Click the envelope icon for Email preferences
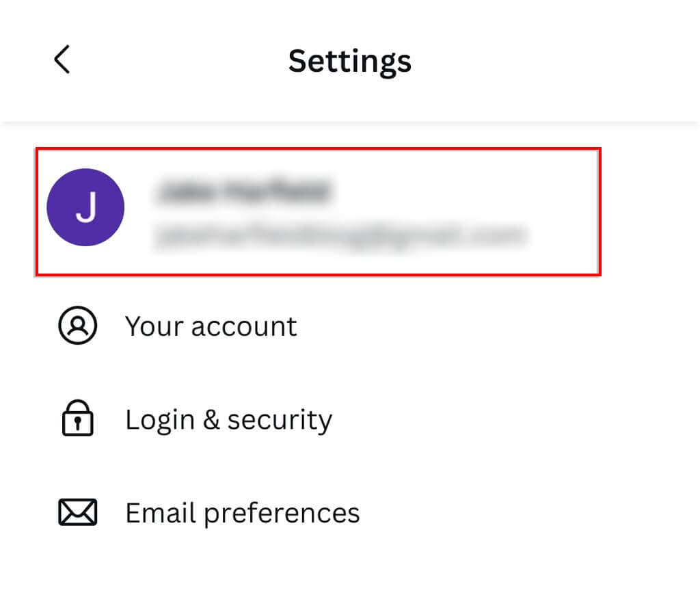Image resolution: width=700 pixels, height=595 pixels. (78, 512)
